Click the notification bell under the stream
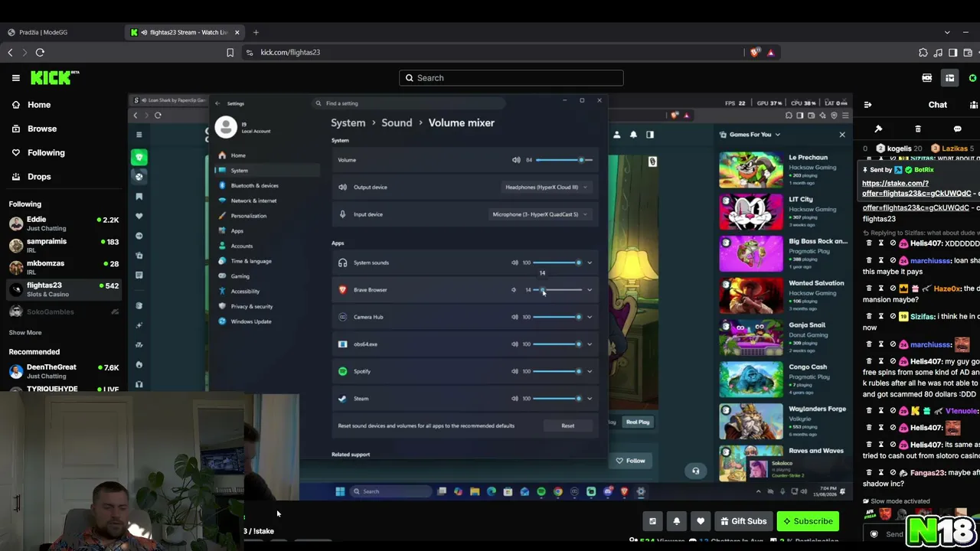The image size is (980, 551). pyautogui.click(x=676, y=521)
